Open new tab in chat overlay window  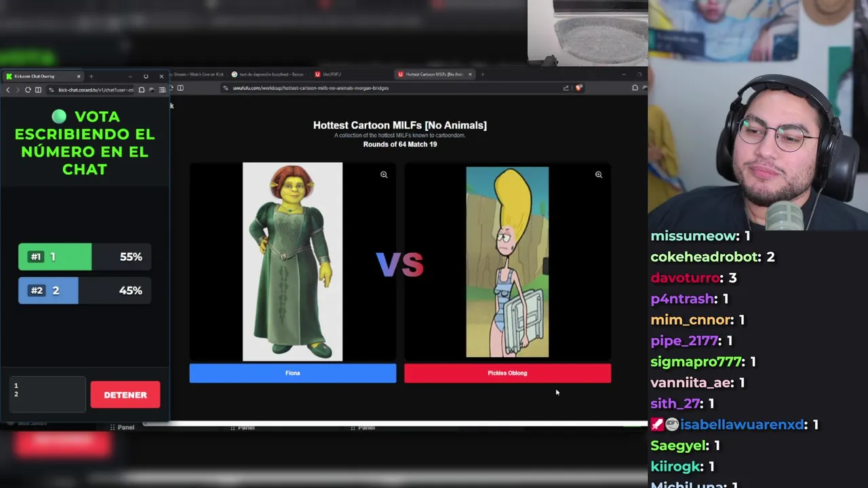tap(92, 76)
